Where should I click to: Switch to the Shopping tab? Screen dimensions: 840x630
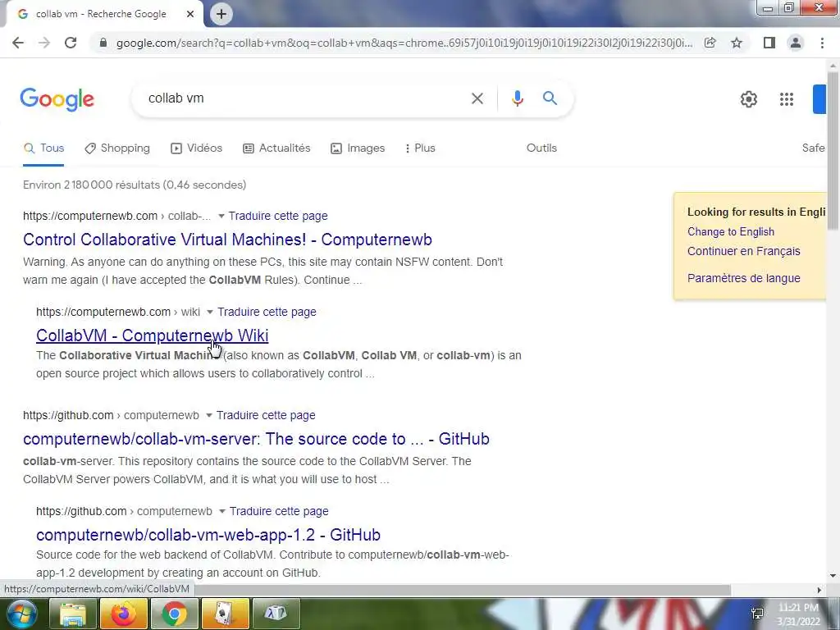(x=117, y=148)
